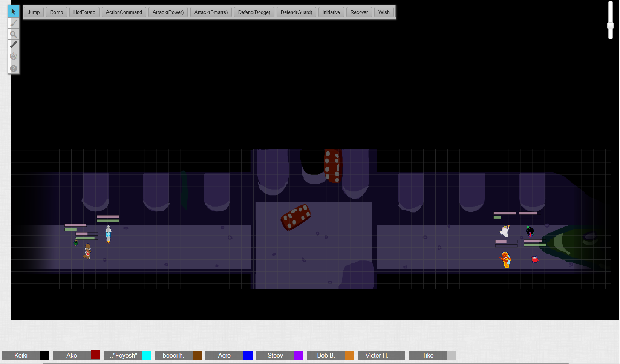Select the Victor H. player name
Viewport: 620px width, 364px height.
pos(377,355)
